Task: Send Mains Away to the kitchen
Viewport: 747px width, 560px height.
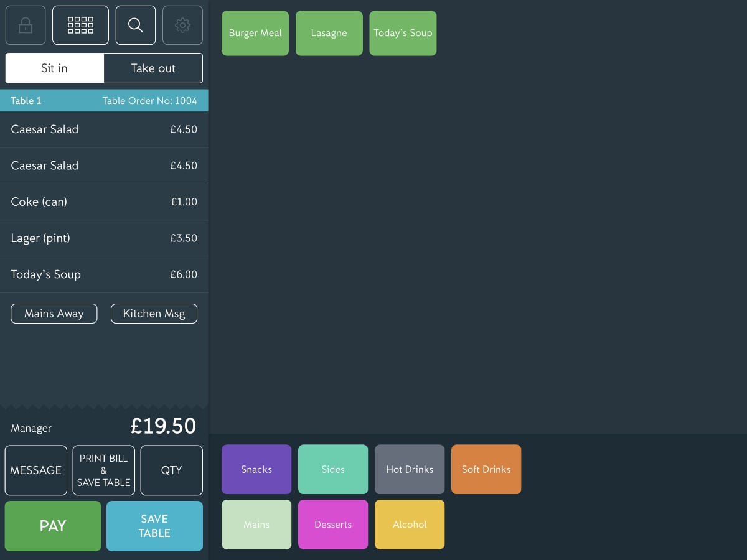Action: click(54, 314)
